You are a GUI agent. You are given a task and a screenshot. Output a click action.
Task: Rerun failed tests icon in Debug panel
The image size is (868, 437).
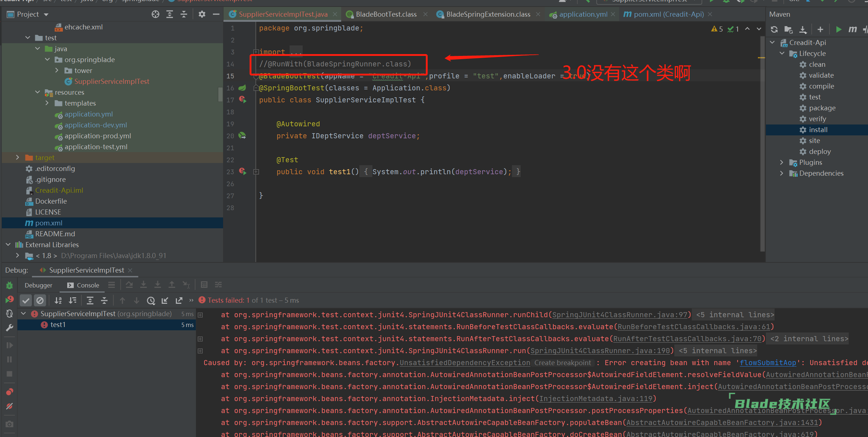[9, 300]
